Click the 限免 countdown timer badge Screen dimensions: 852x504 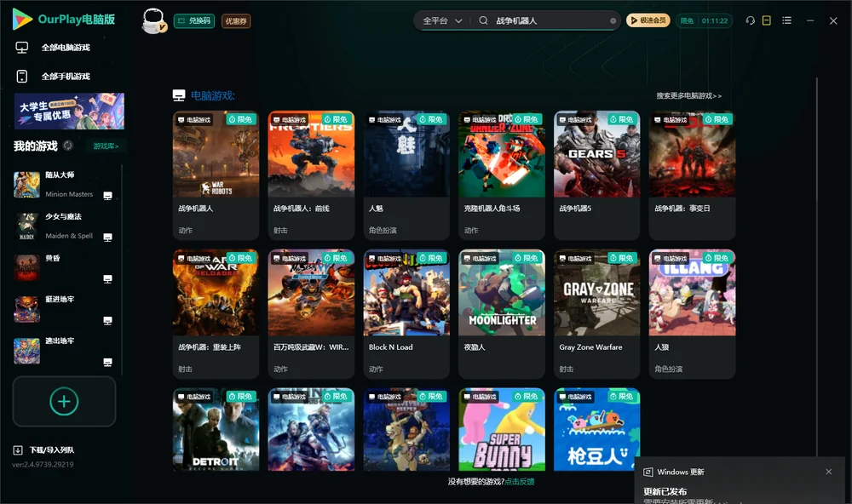tap(704, 20)
